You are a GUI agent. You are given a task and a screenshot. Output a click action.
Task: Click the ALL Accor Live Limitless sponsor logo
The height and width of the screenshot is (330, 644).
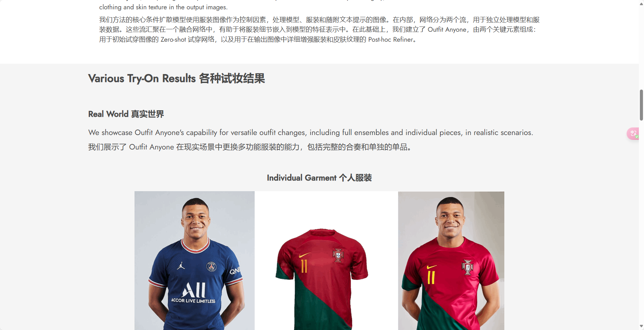194,292
